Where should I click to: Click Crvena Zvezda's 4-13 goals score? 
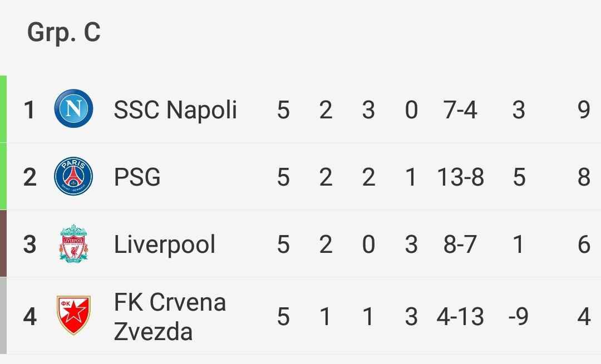click(x=460, y=317)
